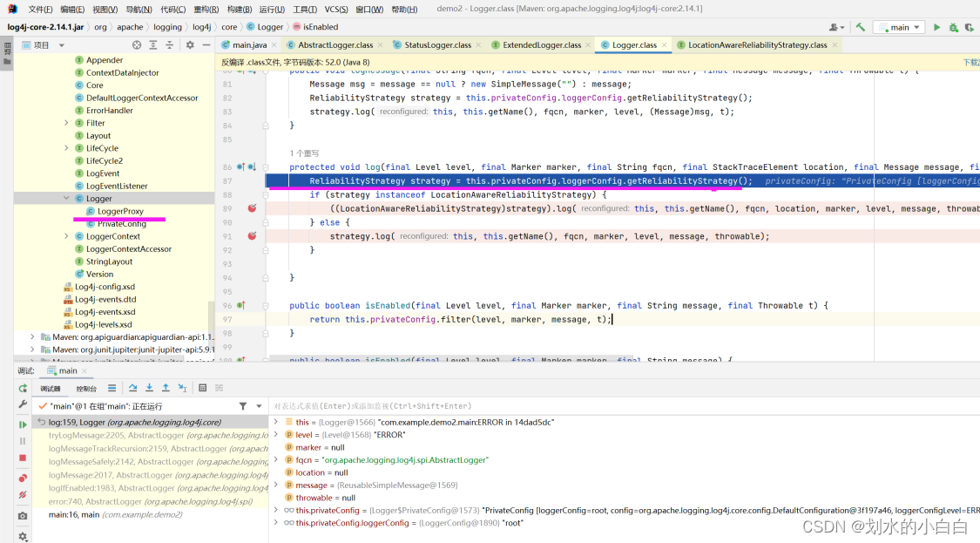
Task: Open the main run configuration dropdown
Action: (x=899, y=28)
